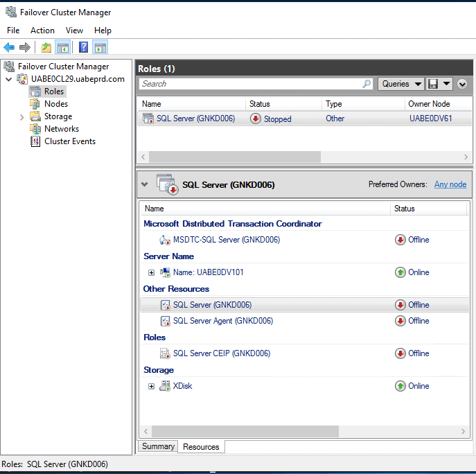Select the Networks tree item
This screenshot has height=474, width=476.
62,129
